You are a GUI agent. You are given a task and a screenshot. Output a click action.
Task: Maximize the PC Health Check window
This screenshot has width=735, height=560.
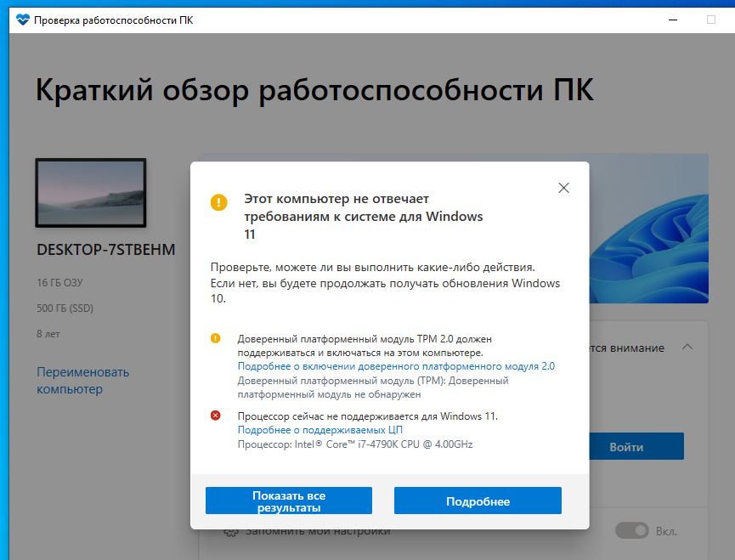[x=711, y=20]
